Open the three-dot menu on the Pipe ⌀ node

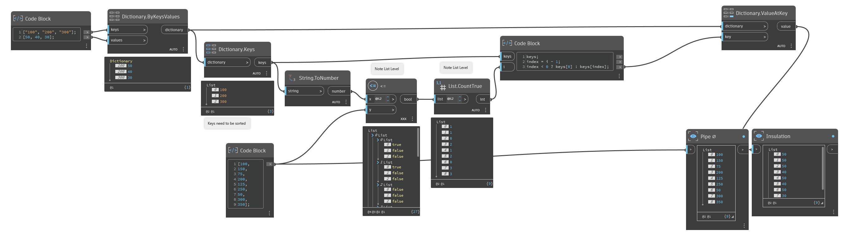tap(744, 226)
